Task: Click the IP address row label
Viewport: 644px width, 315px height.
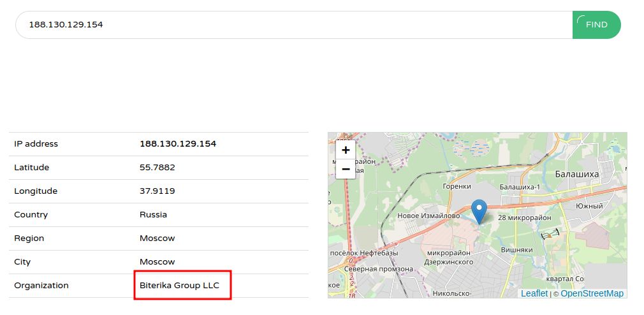Action: [36, 143]
